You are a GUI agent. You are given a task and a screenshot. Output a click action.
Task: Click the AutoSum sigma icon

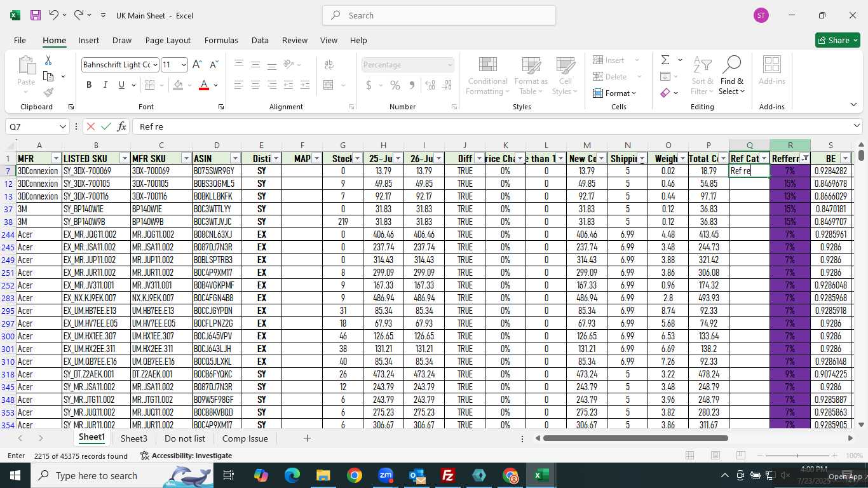(x=665, y=60)
